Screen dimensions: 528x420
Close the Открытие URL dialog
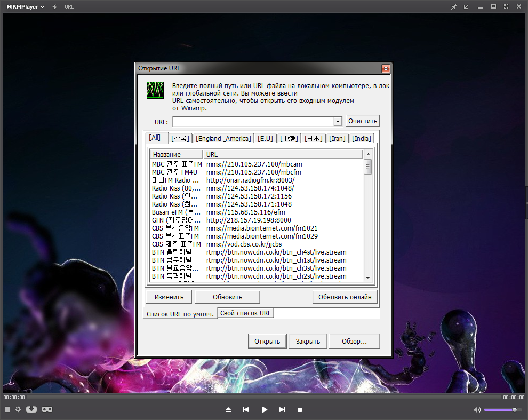(386, 68)
